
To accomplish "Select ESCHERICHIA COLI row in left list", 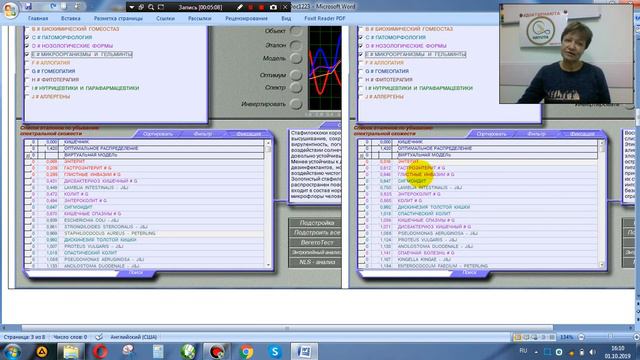I will (x=144, y=220).
